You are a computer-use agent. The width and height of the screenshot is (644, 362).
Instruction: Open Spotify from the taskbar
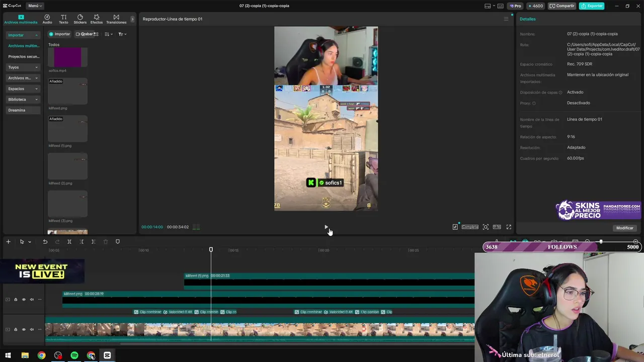[x=74, y=355]
